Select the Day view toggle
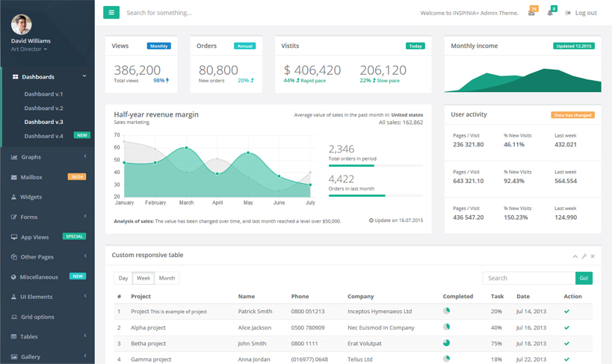Screen dimensions: 612x364 [x=123, y=278]
